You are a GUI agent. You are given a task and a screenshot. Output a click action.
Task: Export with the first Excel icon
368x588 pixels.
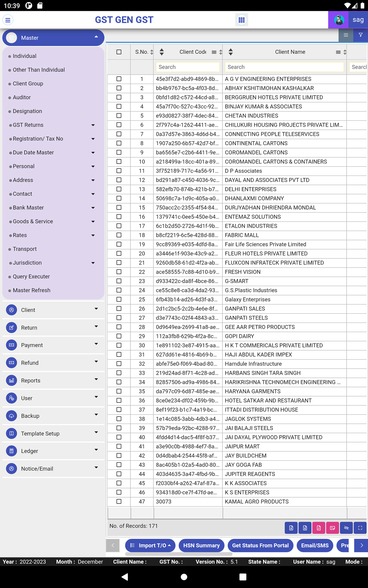pyautogui.click(x=291, y=528)
